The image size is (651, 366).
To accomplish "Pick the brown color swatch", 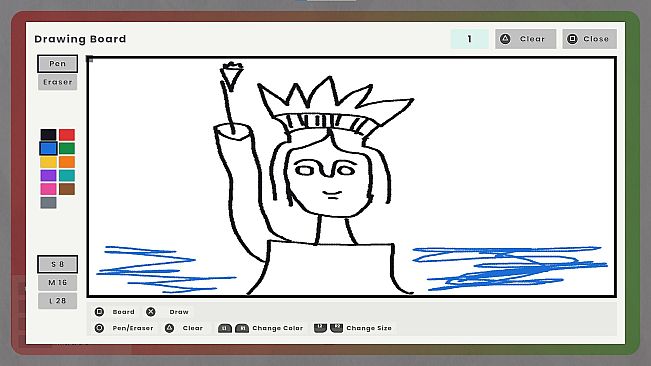I will point(67,189).
